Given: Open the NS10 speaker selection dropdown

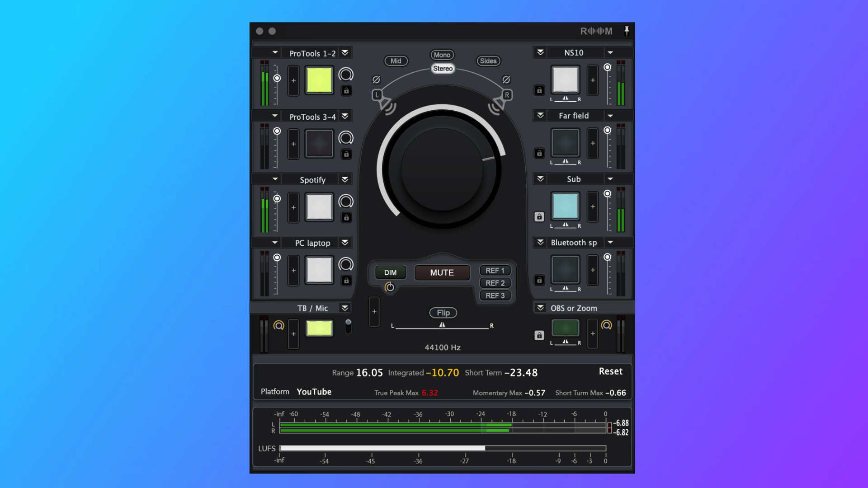Looking at the screenshot, I should point(611,52).
